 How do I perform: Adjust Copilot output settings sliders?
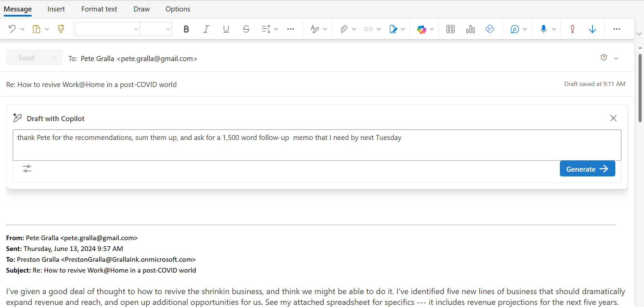[27, 169]
